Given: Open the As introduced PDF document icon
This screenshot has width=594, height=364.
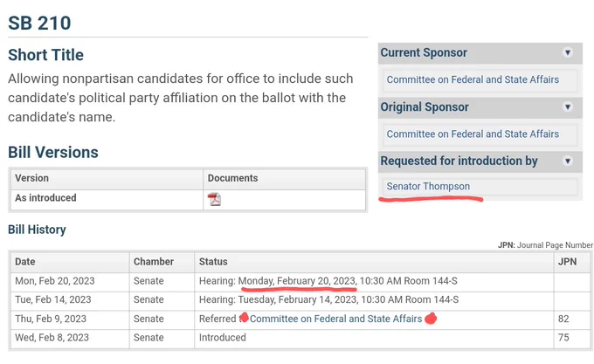Looking at the screenshot, I should [x=214, y=199].
